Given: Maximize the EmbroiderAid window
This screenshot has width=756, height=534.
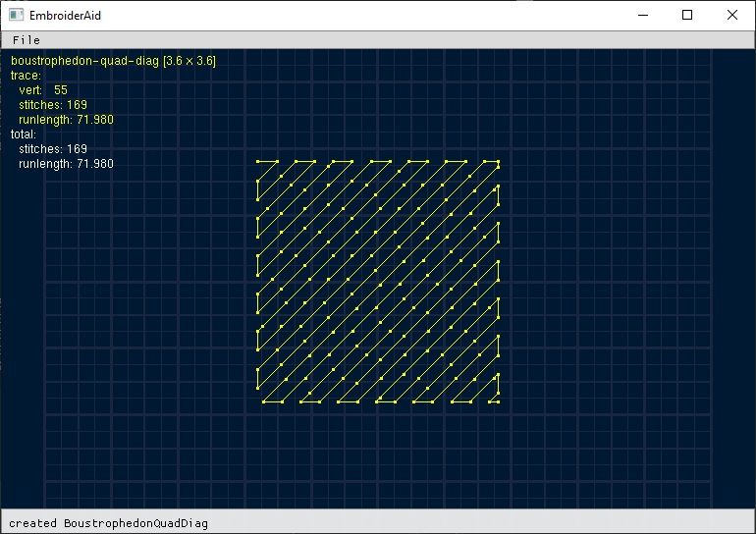Looking at the screenshot, I should pyautogui.click(x=687, y=15).
